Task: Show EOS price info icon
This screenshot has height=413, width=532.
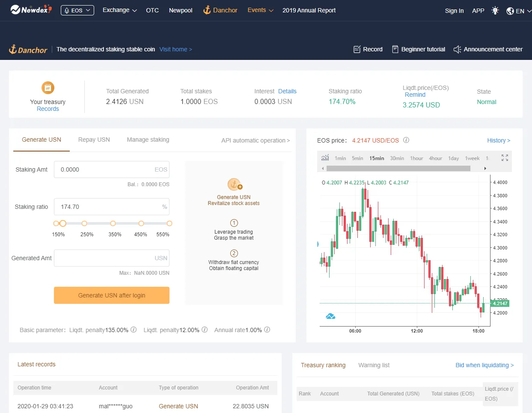Action: (406, 140)
